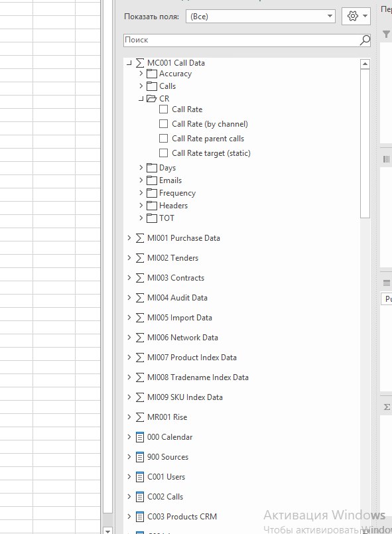The image size is (392, 534).
Task: Select the Headers folder label
Action: 173,206
